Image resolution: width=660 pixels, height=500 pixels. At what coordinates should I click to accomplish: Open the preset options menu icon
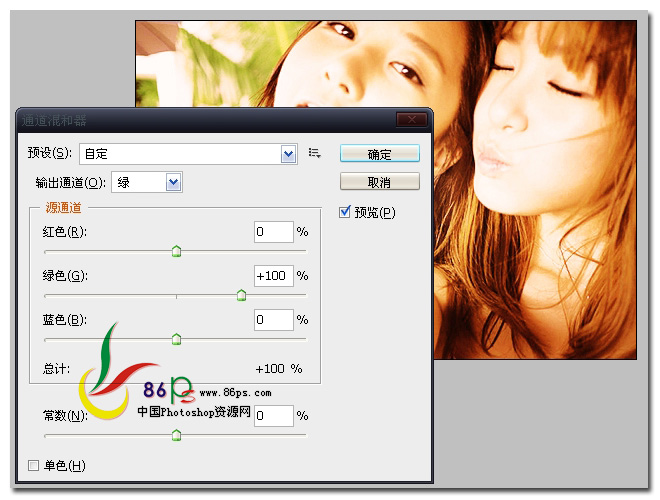(314, 153)
